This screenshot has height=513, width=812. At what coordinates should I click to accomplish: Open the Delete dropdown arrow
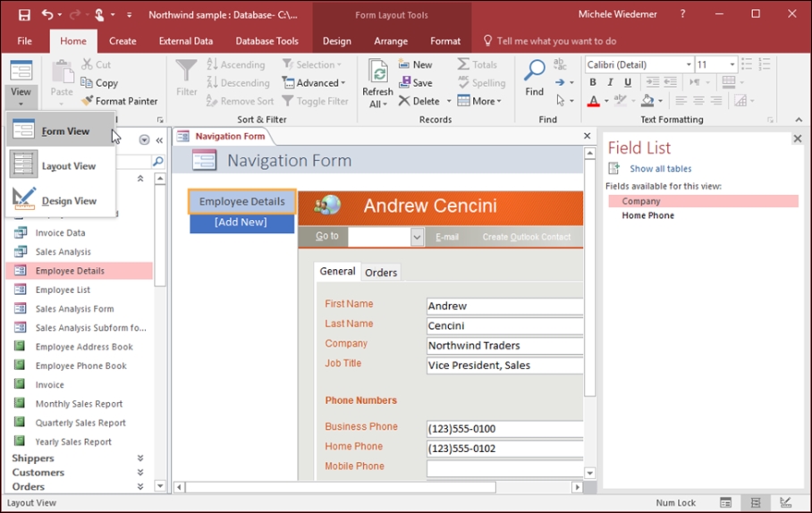[x=449, y=102]
